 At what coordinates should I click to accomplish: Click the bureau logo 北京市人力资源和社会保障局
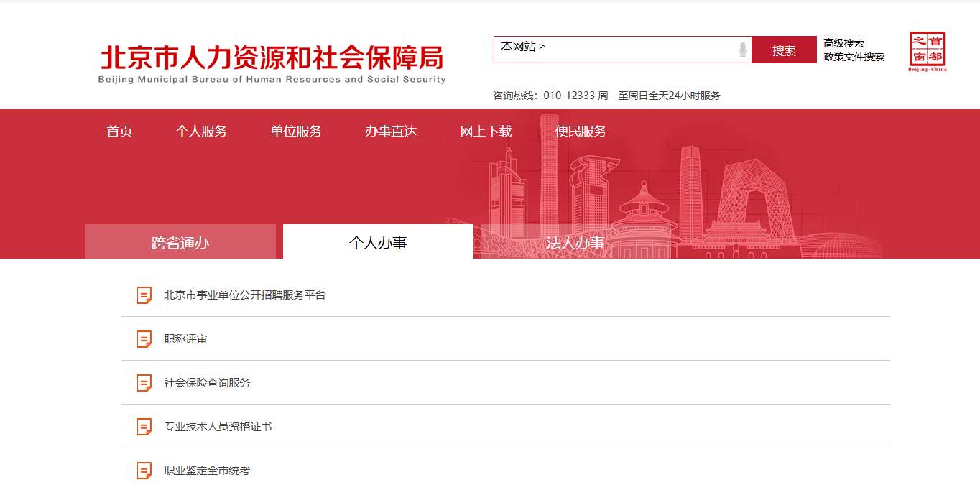point(272,65)
